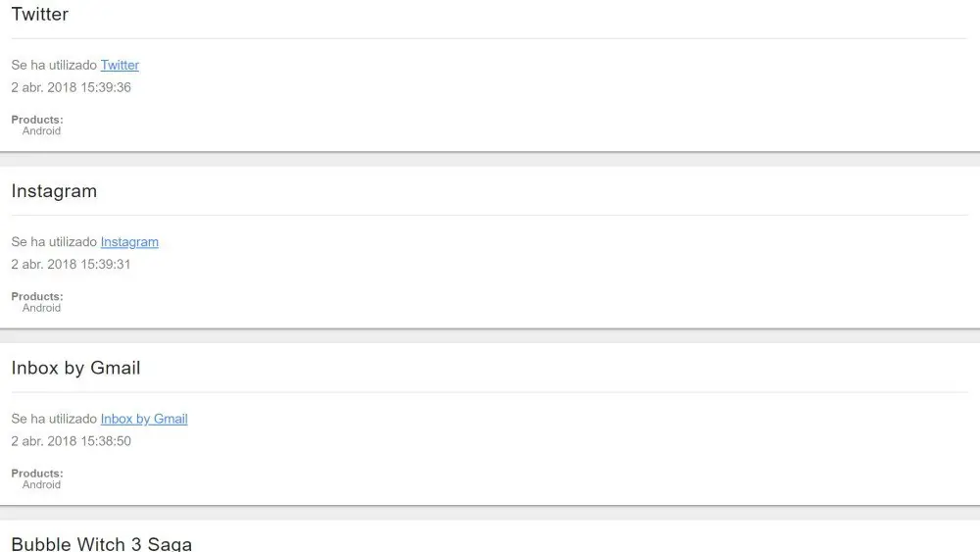Click the Inbox by Gmail card heading
Viewport: 980px width, 552px height.
75,368
